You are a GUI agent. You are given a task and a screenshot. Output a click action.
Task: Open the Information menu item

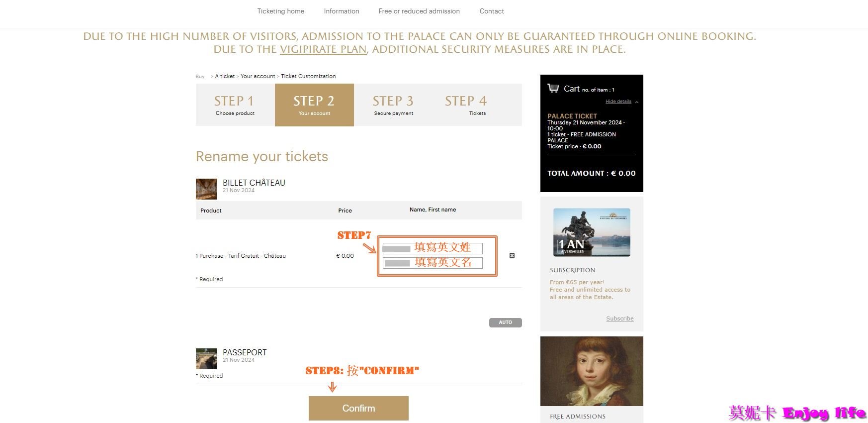coord(342,11)
